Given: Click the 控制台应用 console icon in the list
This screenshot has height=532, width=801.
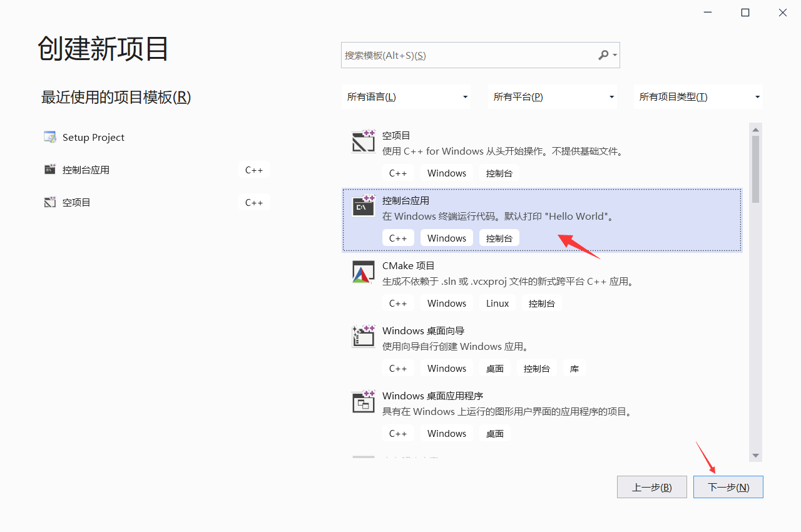Looking at the screenshot, I should coord(364,207).
